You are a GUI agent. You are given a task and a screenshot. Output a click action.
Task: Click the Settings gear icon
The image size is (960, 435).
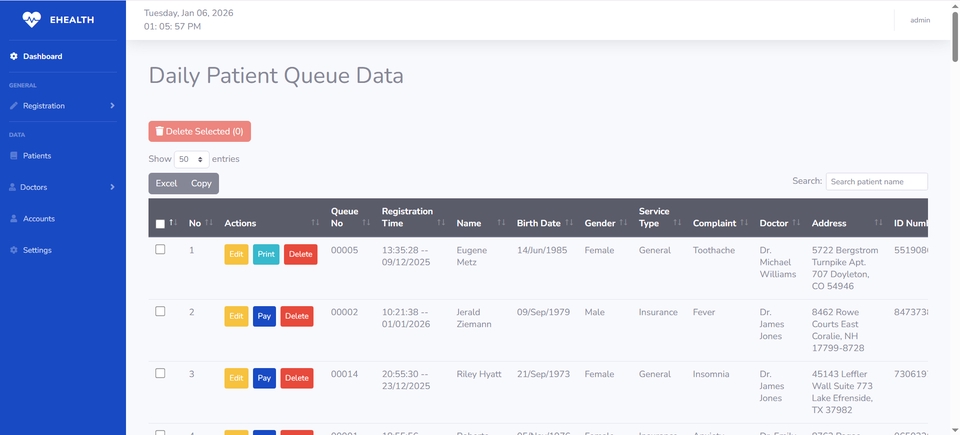[x=14, y=250]
